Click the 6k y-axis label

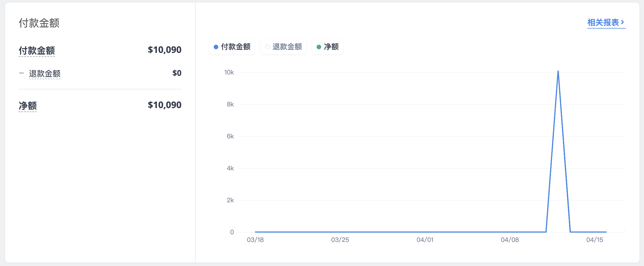coord(230,136)
